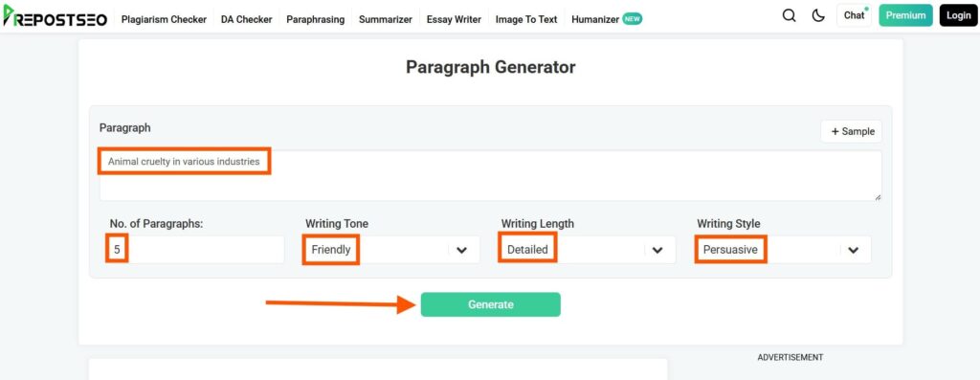Focus the No. of Paragraphs field
The width and height of the screenshot is (980, 380).
pos(194,250)
